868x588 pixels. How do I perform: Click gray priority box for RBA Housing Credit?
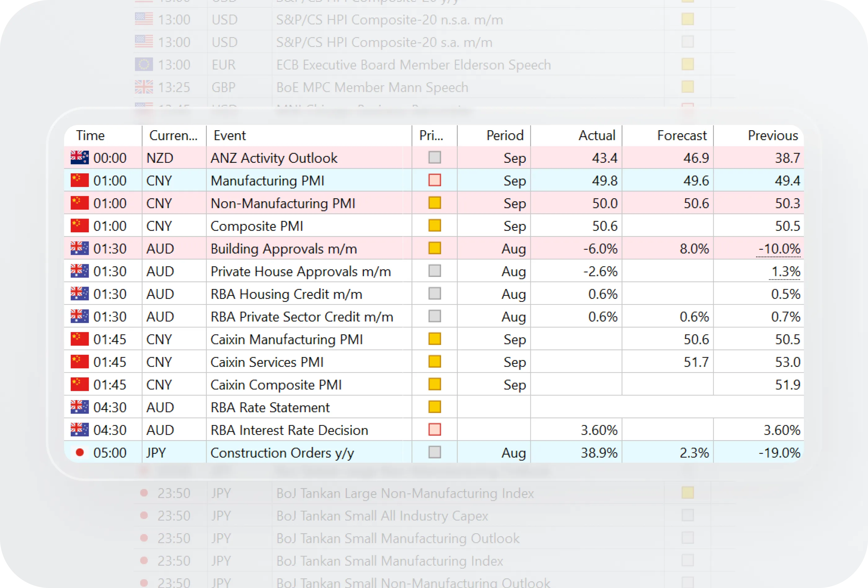(x=435, y=294)
